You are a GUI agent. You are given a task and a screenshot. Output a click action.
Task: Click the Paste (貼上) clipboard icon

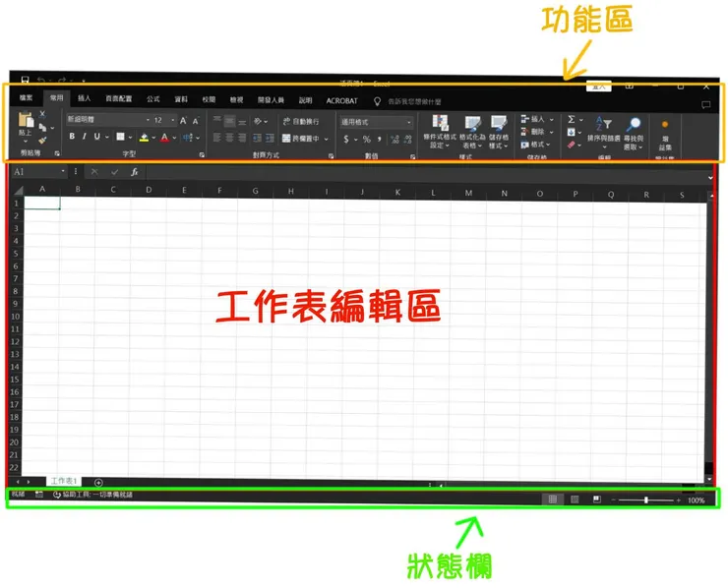[26, 120]
